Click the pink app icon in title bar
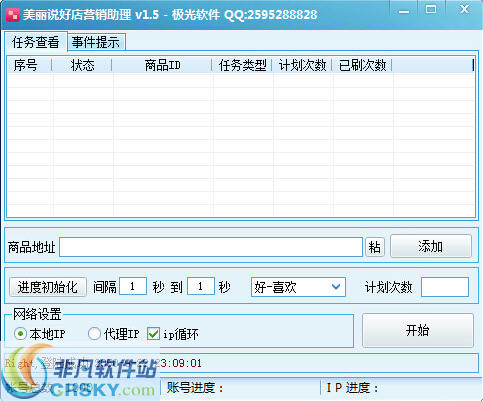 pyautogui.click(x=13, y=15)
